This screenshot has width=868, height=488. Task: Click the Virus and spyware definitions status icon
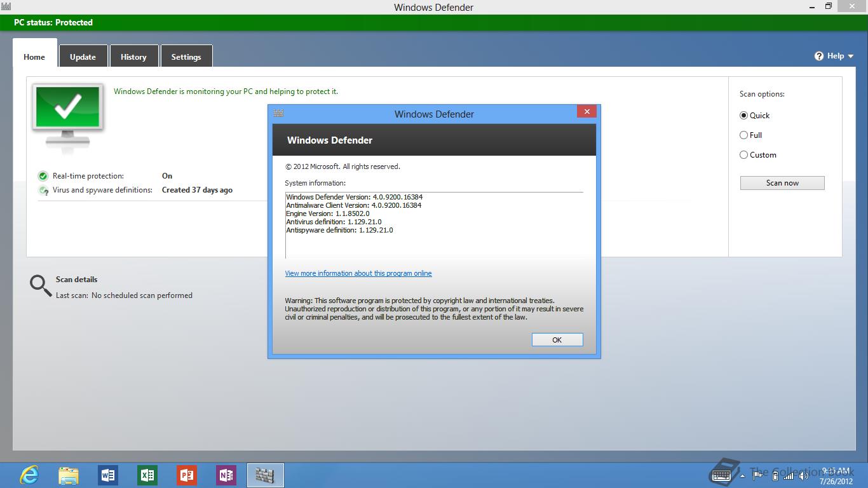point(43,190)
